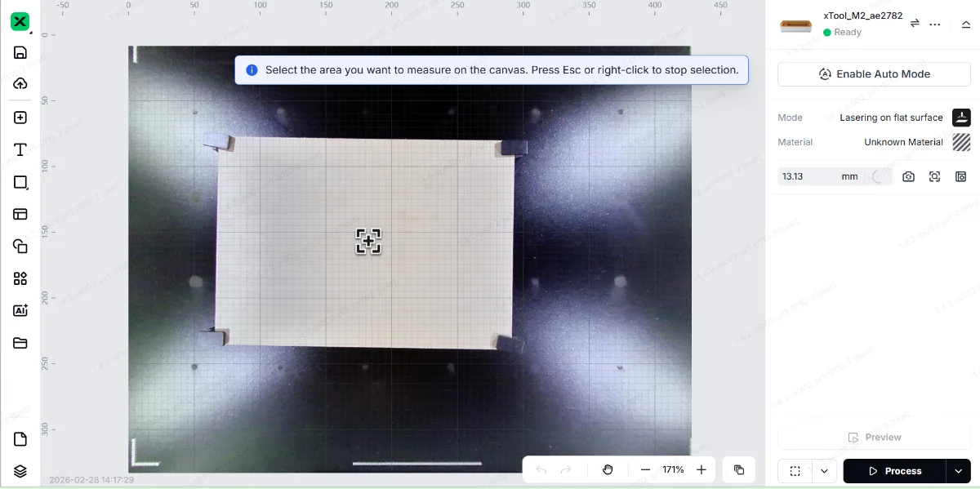980x489 pixels.
Task: Collapse the device panel chevron
Action: 965,24
